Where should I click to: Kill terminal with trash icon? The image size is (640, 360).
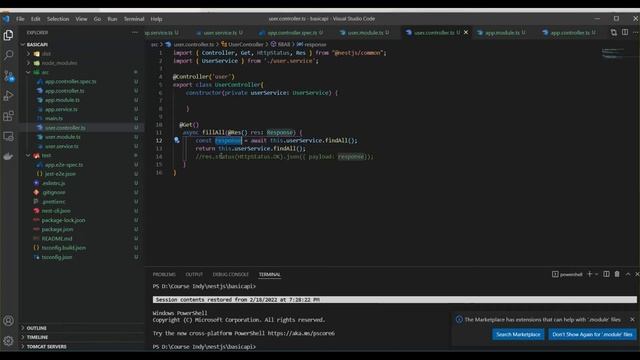(x=617, y=274)
